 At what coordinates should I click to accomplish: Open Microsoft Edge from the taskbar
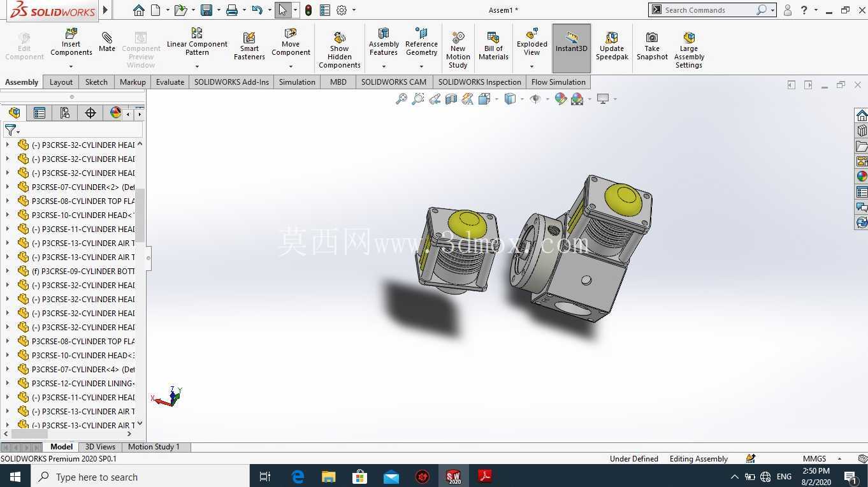pyautogui.click(x=298, y=477)
